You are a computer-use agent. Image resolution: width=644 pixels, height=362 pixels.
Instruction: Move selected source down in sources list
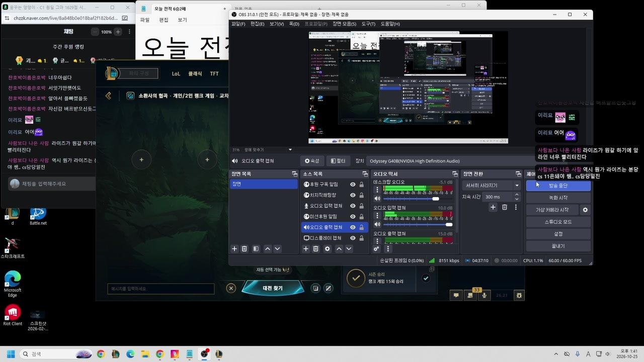pos(349,249)
